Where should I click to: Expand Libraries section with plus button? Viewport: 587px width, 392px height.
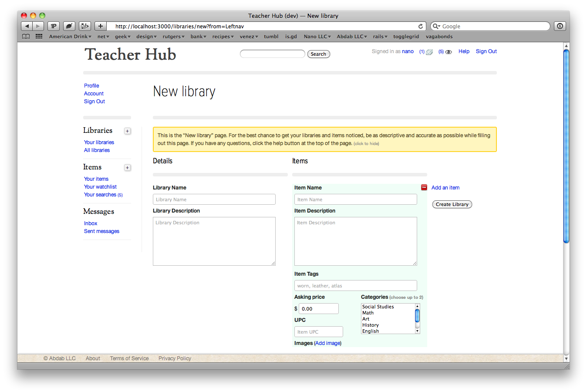127,131
